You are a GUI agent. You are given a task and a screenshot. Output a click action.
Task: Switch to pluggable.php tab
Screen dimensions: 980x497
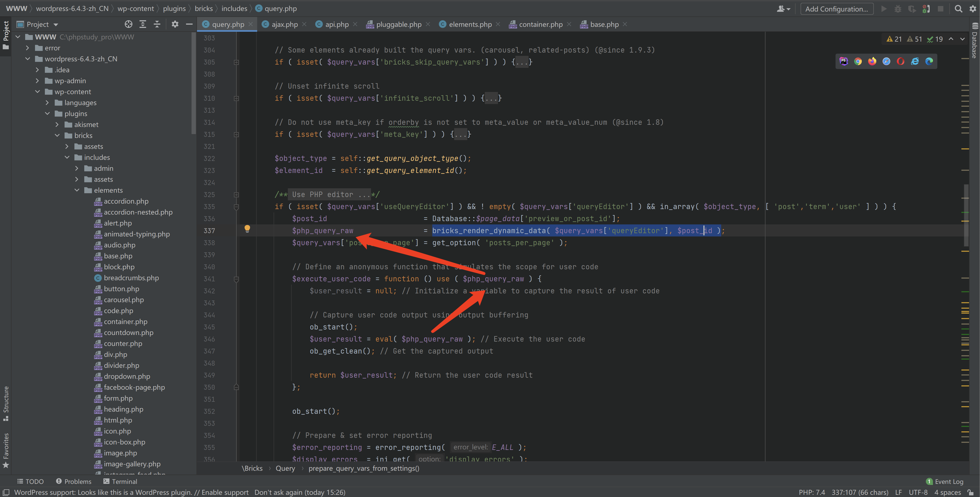pos(399,24)
